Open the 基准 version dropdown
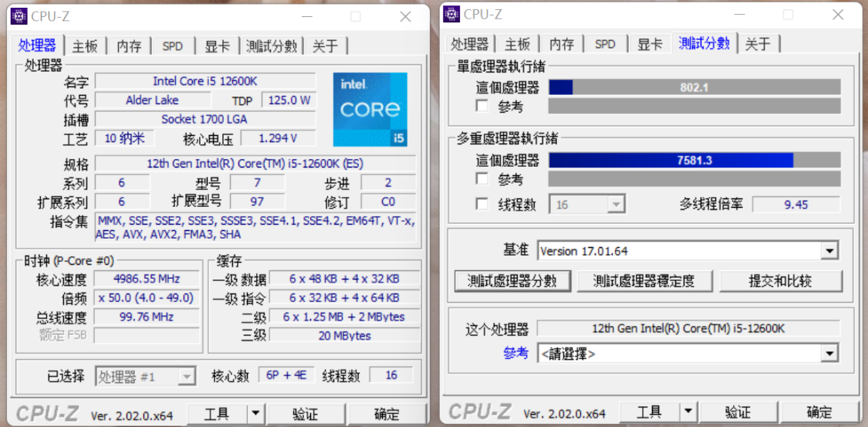The height and width of the screenshot is (427, 868). [x=829, y=251]
